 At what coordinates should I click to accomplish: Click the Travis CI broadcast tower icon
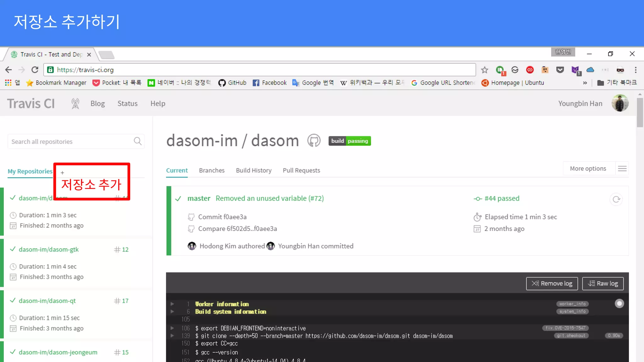coord(75,103)
